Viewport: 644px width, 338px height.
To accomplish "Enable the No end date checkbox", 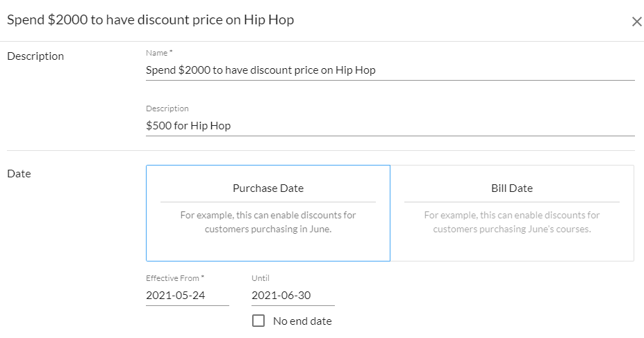I will tap(258, 321).
